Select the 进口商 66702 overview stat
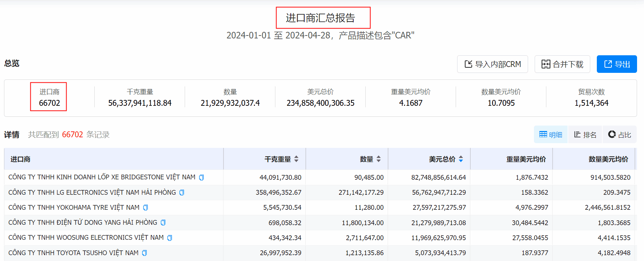The width and height of the screenshot is (644, 261). pyautogui.click(x=49, y=97)
